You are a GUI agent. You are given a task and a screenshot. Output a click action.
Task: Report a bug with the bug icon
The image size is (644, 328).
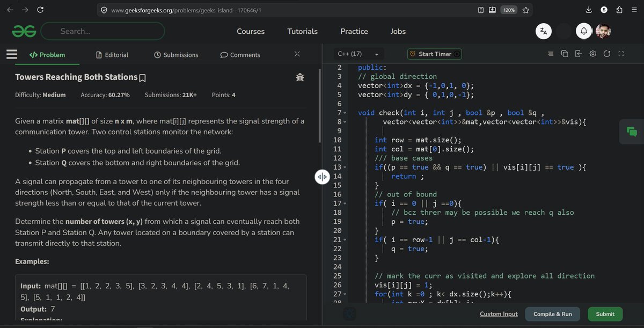[299, 77]
